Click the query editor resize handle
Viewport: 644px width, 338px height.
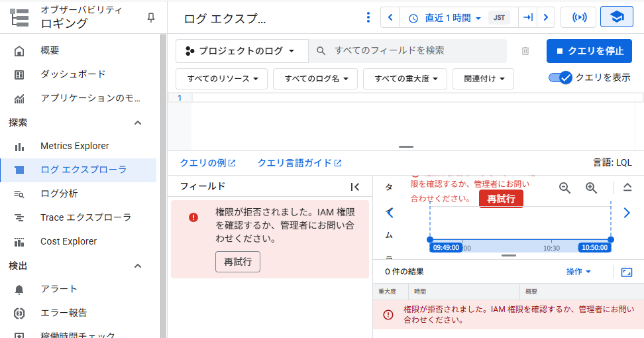coord(405,146)
